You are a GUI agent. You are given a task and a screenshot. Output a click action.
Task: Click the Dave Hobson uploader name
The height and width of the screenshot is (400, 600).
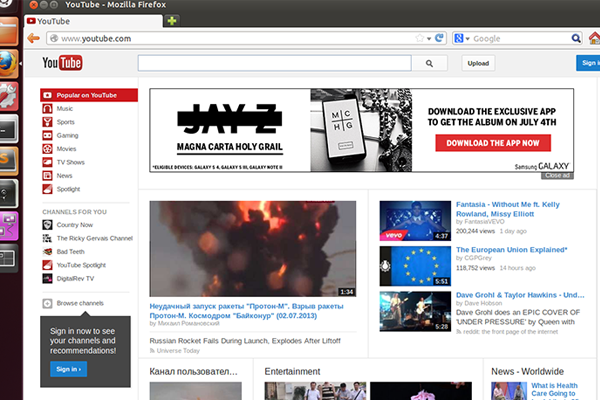tap(483, 303)
